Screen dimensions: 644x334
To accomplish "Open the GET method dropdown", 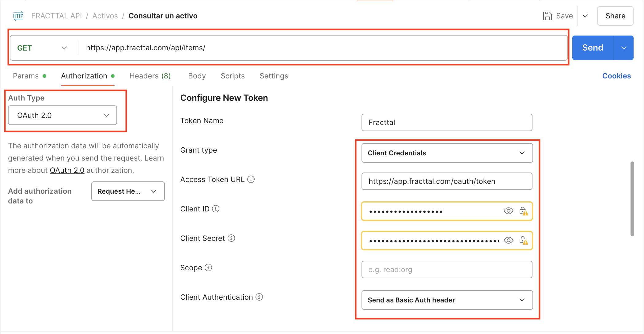I will click(42, 48).
